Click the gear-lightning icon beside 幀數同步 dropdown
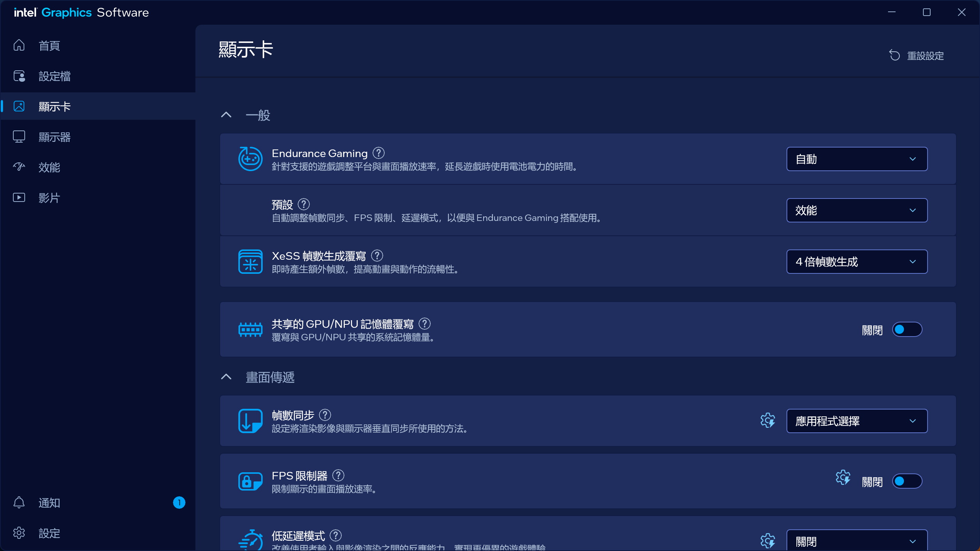Screen dimensions: 980x551 (x=768, y=421)
